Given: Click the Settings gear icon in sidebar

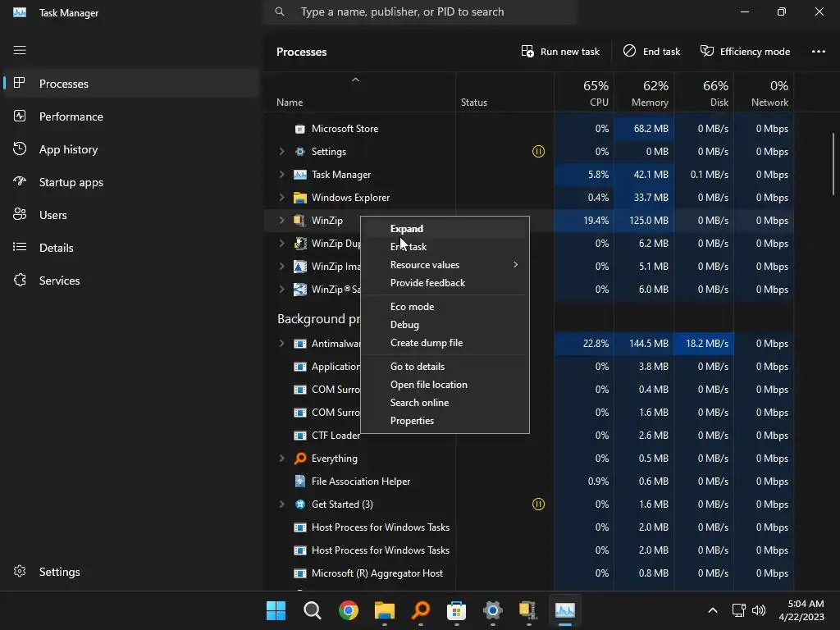Looking at the screenshot, I should pyautogui.click(x=20, y=571).
